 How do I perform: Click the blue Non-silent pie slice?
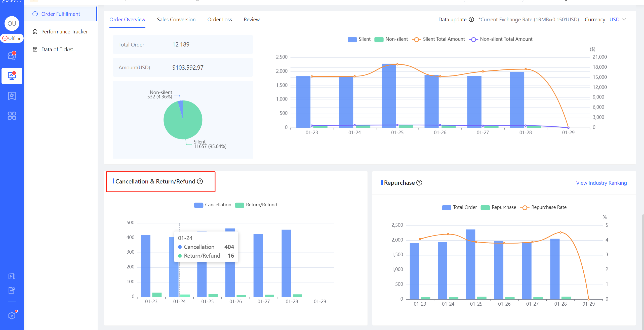(181, 107)
